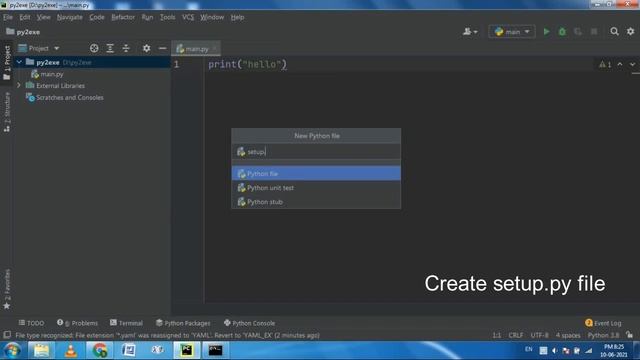Hide the Project tool window

point(162,48)
